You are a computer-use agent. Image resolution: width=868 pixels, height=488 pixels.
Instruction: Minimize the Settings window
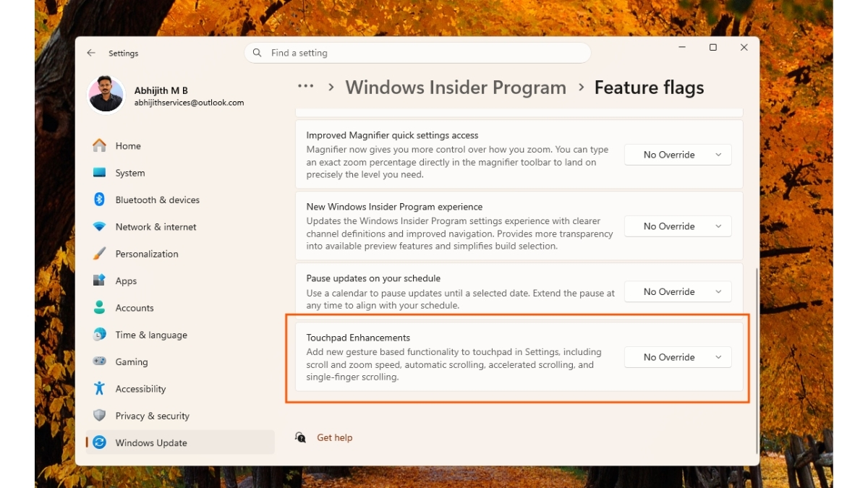click(x=682, y=47)
